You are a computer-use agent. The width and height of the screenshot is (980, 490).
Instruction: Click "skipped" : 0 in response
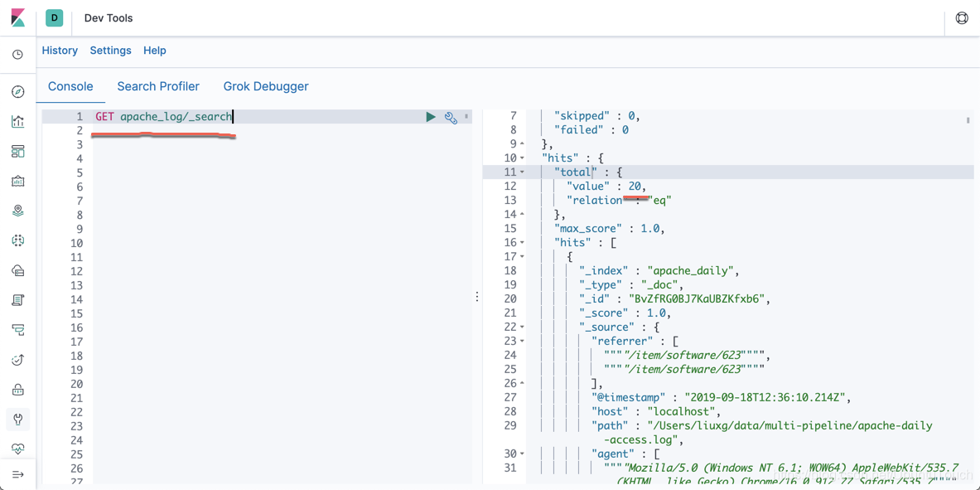(597, 116)
